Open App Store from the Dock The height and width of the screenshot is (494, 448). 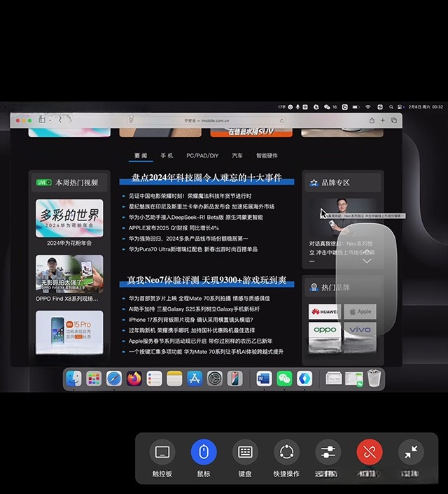tap(195, 379)
